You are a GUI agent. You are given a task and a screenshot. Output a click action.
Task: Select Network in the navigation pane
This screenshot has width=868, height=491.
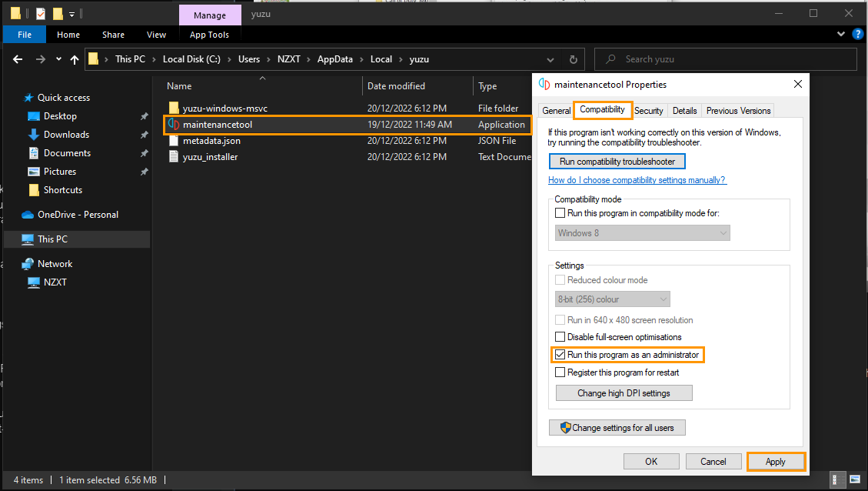[x=55, y=264]
